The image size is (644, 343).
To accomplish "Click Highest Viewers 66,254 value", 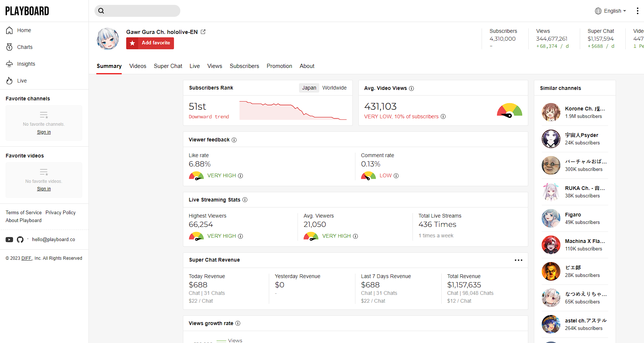I will [x=201, y=224].
